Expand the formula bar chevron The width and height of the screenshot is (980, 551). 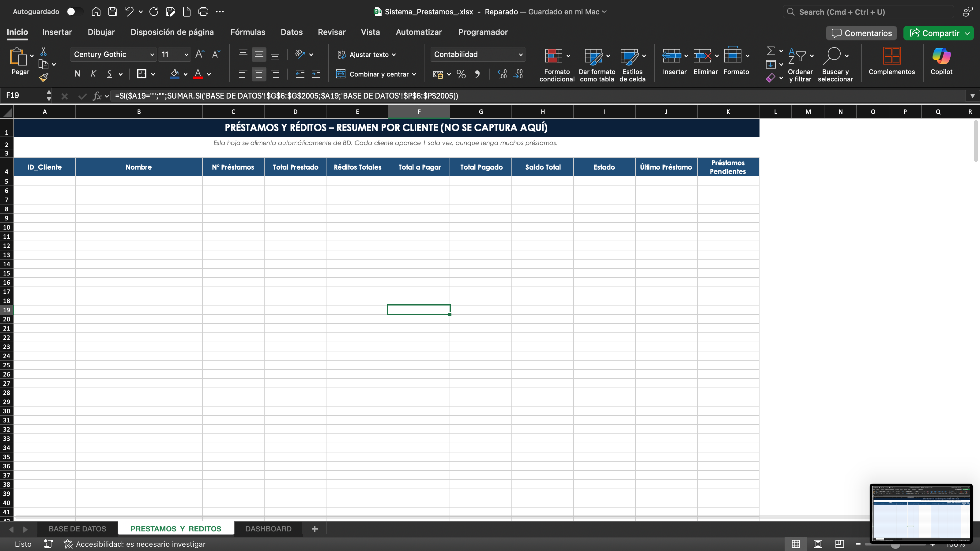coord(972,96)
